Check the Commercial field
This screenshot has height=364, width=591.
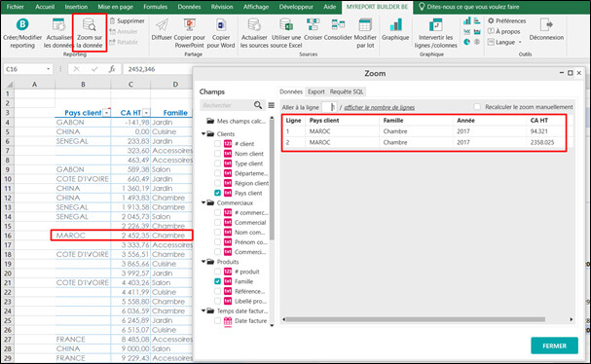[x=217, y=222]
